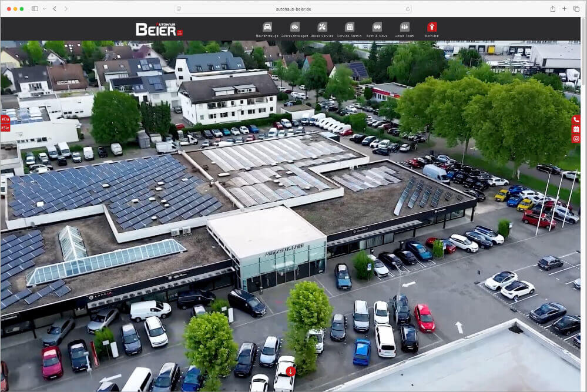Viewport: 587px width, 392px height.
Task: Open Karriere via the red figure icon
Action: [432, 26]
